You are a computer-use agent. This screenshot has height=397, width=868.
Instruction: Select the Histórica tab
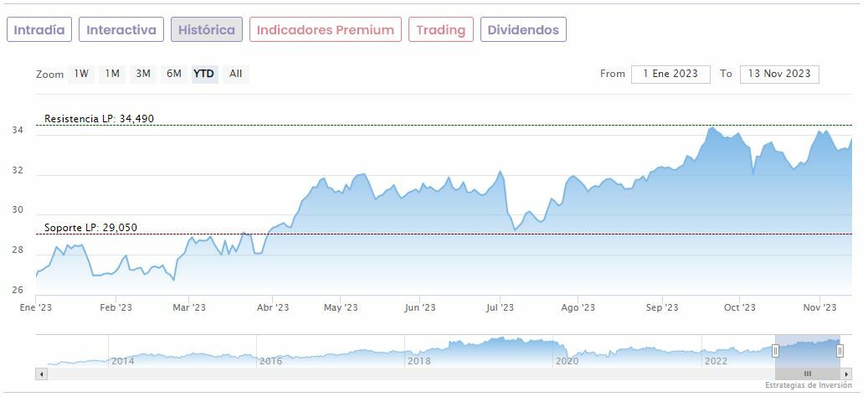point(207,30)
